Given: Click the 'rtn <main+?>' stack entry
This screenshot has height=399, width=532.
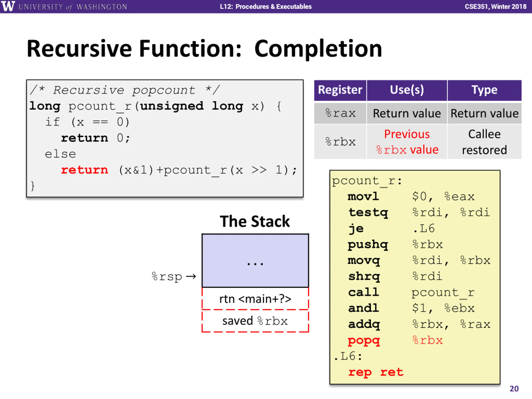Looking at the screenshot, I should tap(255, 299).
